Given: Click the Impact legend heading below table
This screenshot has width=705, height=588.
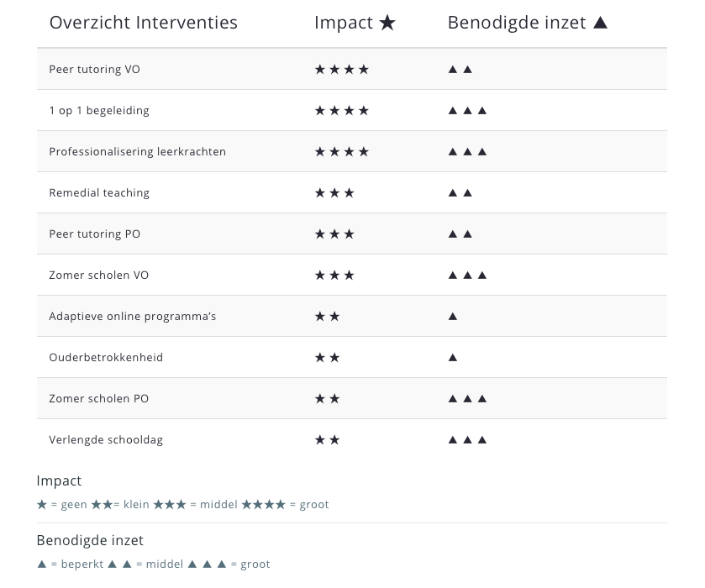Looking at the screenshot, I should (59, 481).
